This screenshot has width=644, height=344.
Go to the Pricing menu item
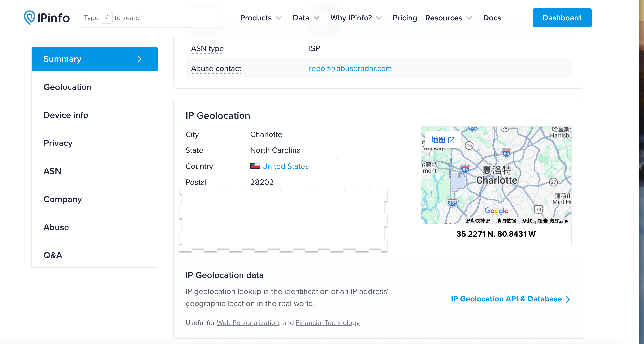[404, 18]
